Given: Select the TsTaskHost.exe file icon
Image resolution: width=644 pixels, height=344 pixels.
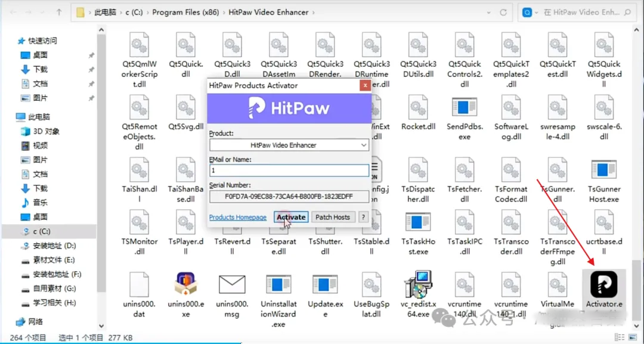Looking at the screenshot, I should click(x=417, y=222).
